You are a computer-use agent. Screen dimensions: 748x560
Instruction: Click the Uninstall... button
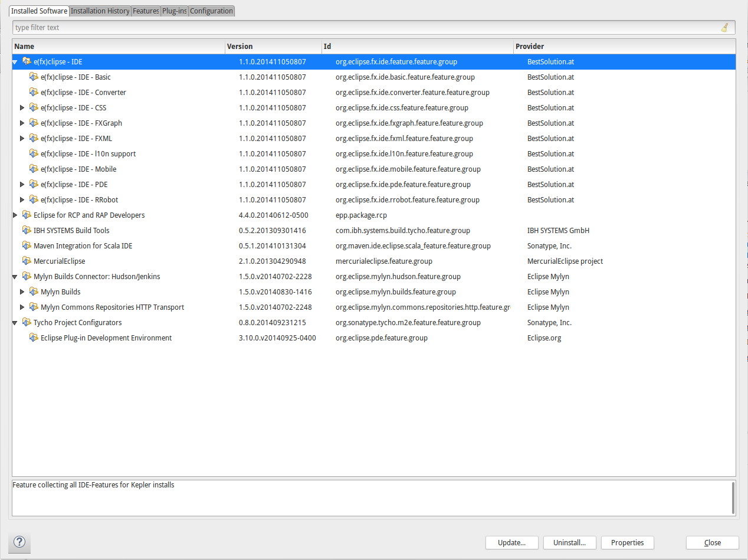(x=569, y=542)
